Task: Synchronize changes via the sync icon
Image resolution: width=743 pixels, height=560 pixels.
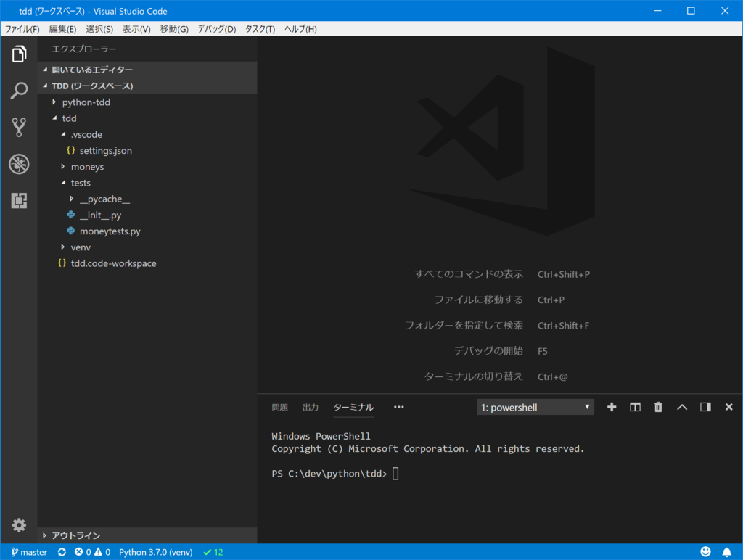Action: click(x=62, y=552)
